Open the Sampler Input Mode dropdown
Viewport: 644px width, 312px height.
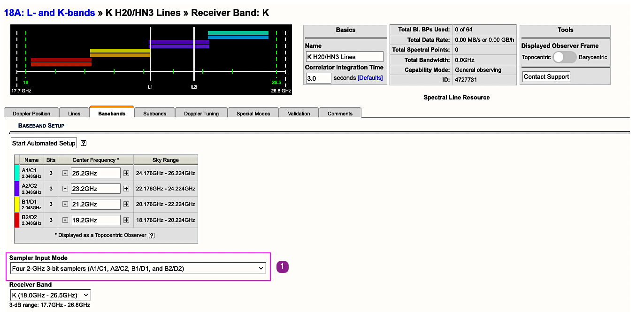point(138,268)
